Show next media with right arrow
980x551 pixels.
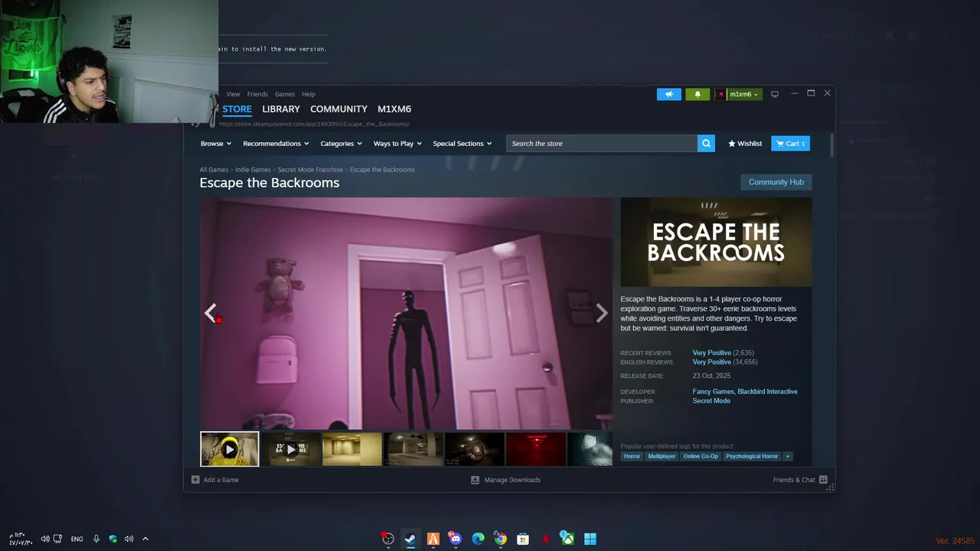point(602,313)
